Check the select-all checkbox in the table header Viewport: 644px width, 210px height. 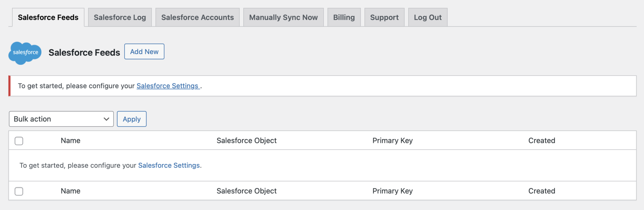point(19,141)
